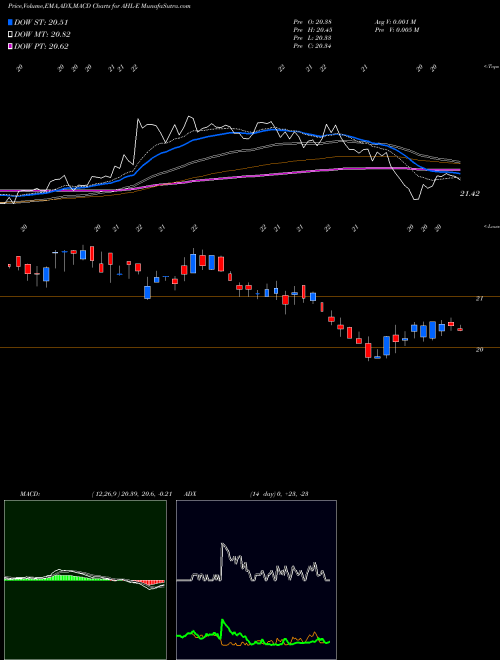Click the 'MACD:' panel heading
Screen dimensions: 500x660
click(29, 494)
